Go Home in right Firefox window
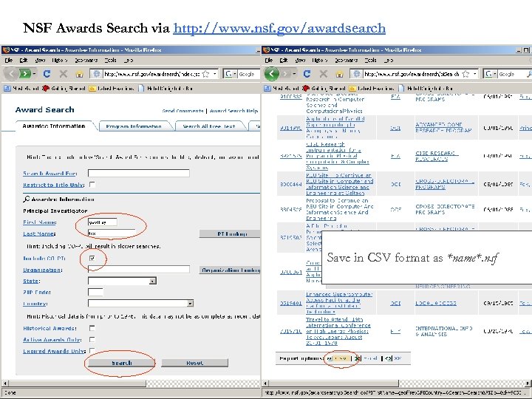 coord(340,74)
